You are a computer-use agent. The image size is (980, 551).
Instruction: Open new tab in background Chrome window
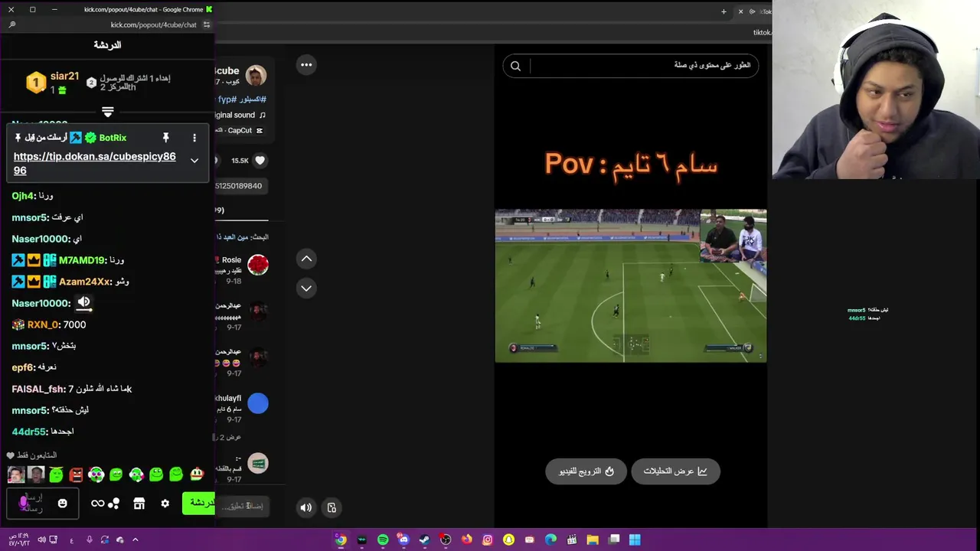point(724,11)
